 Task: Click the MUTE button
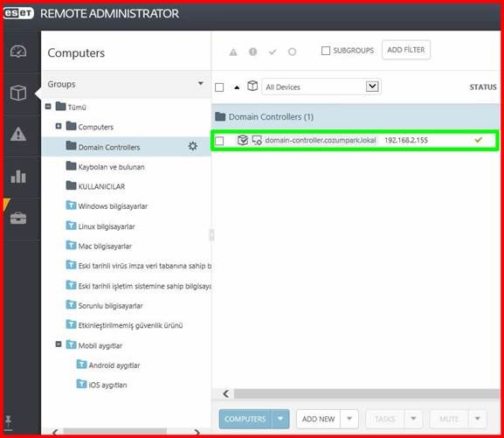pyautogui.click(x=449, y=419)
